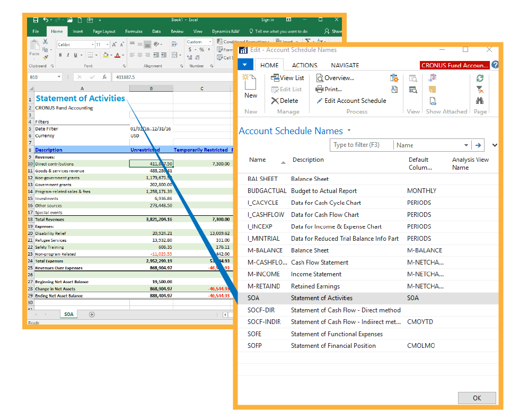Click the Find binoculars icon
This screenshot has width=528, height=420.
(x=480, y=100)
